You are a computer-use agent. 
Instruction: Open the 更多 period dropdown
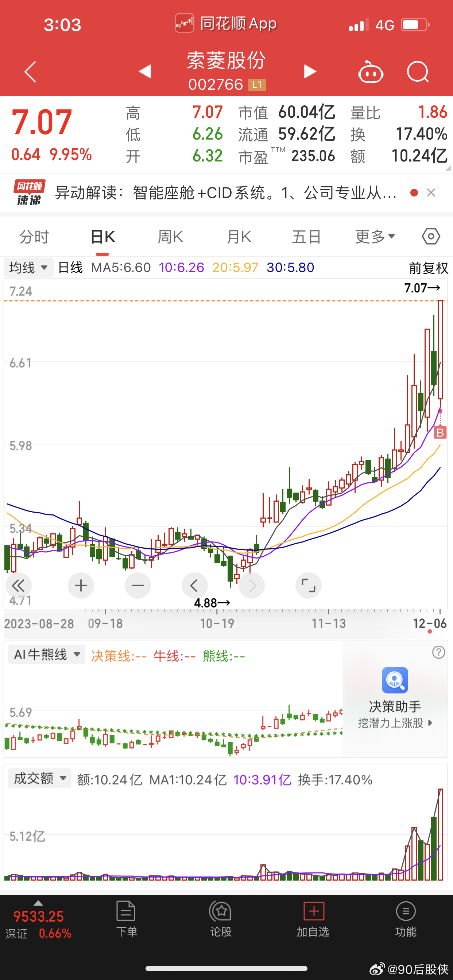(375, 237)
